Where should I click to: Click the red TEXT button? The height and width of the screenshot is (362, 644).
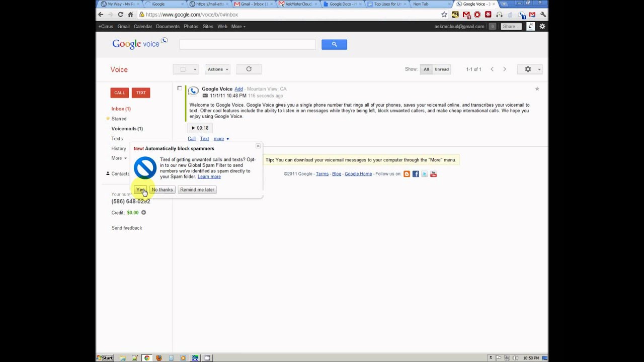click(141, 93)
